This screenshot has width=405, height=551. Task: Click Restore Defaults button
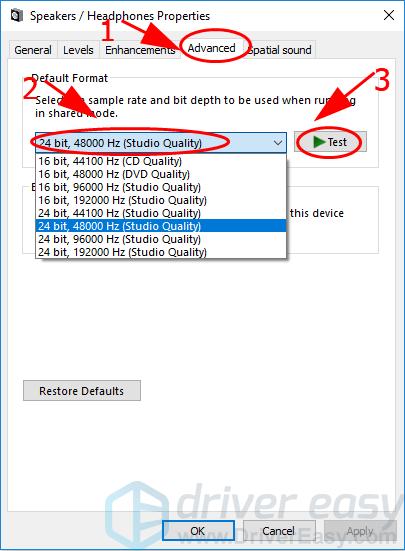point(82,391)
